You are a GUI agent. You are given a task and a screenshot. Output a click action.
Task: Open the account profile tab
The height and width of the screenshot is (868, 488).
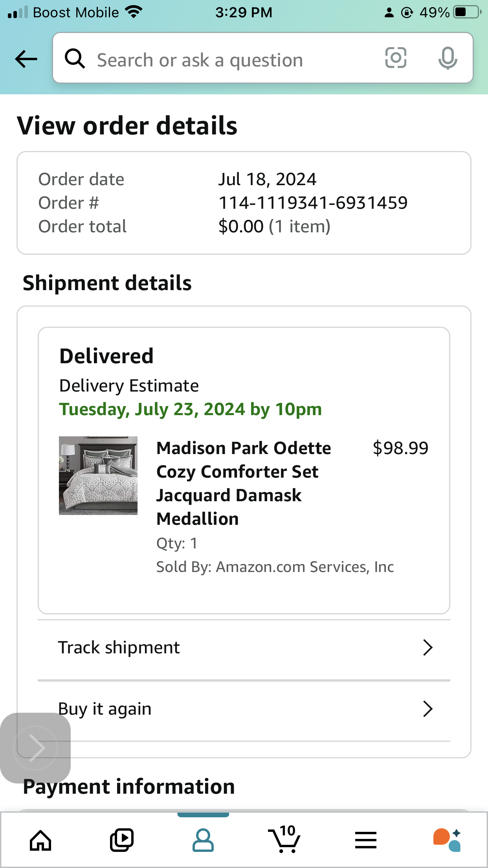click(203, 840)
